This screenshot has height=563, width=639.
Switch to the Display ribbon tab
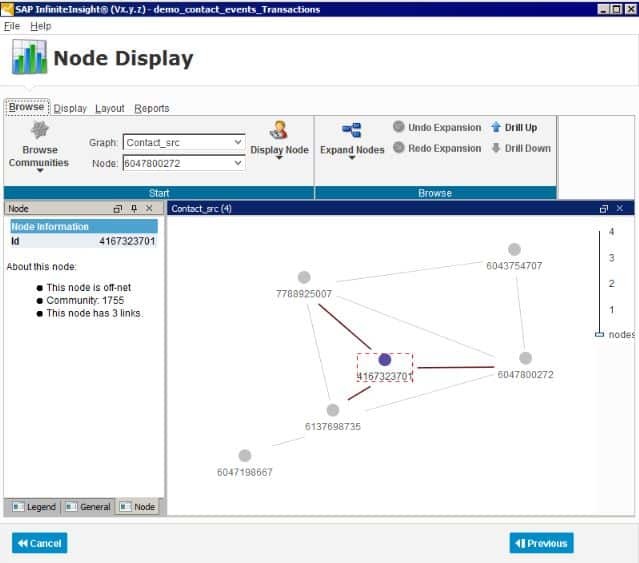[x=70, y=108]
